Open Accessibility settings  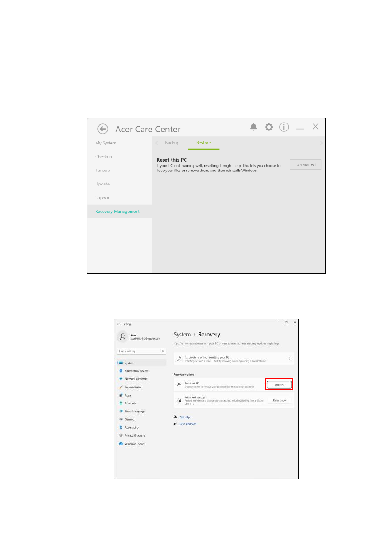[x=131, y=428]
